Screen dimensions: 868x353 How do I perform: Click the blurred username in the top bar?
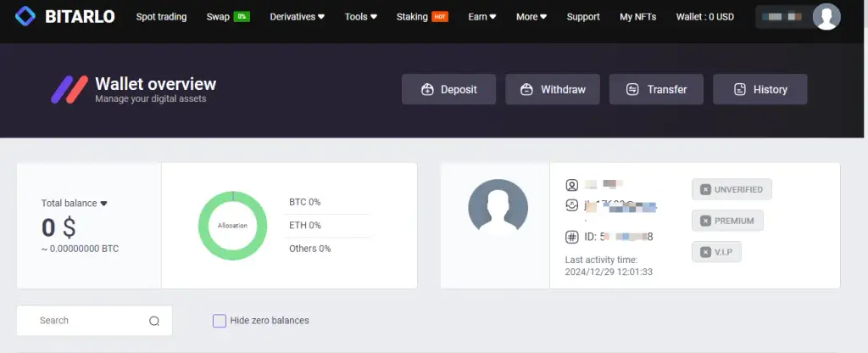click(782, 17)
